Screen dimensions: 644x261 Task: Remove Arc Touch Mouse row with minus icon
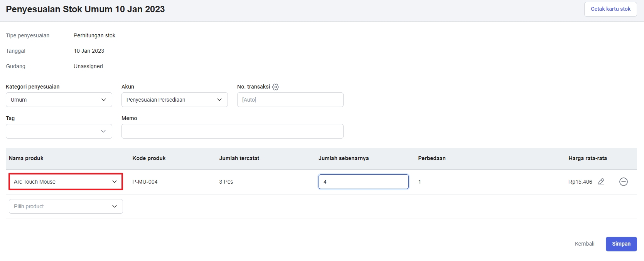[623, 182]
